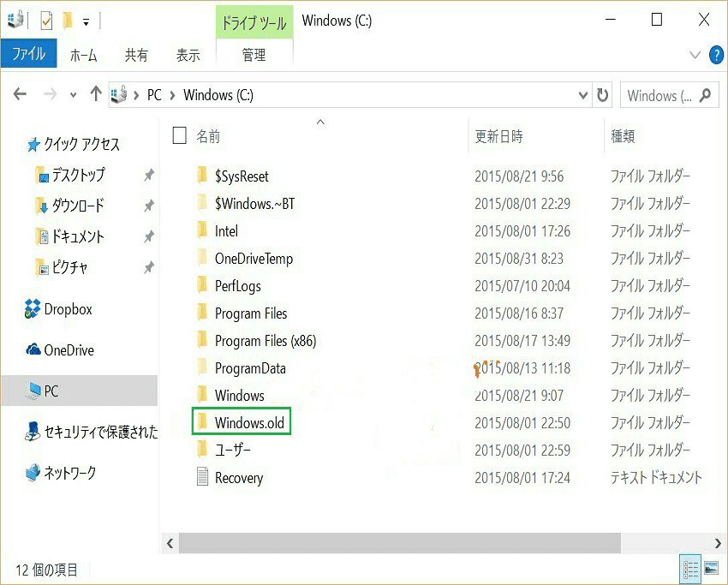This screenshot has height=585, width=728.
Task: Open the ファイル menu tab
Action: click(29, 53)
